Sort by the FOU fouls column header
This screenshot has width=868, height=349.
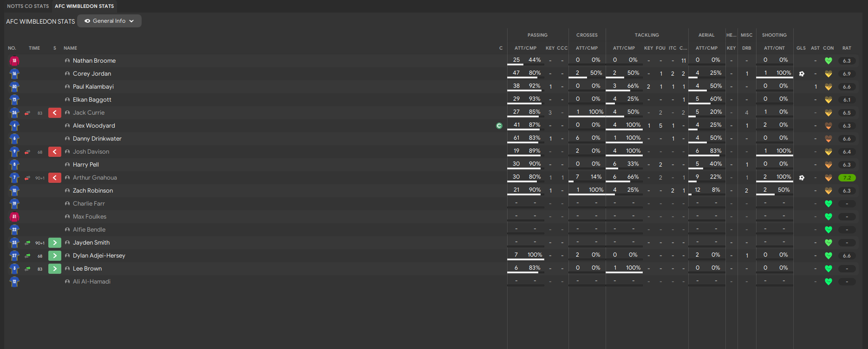pos(661,48)
